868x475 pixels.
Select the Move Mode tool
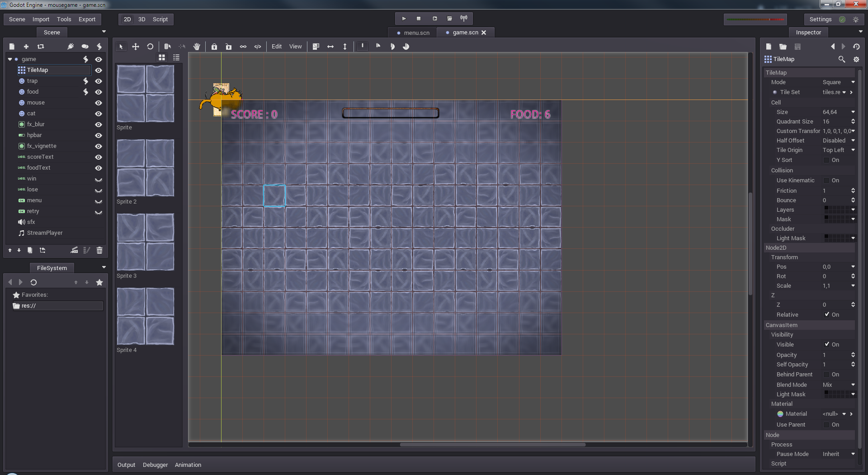136,46
